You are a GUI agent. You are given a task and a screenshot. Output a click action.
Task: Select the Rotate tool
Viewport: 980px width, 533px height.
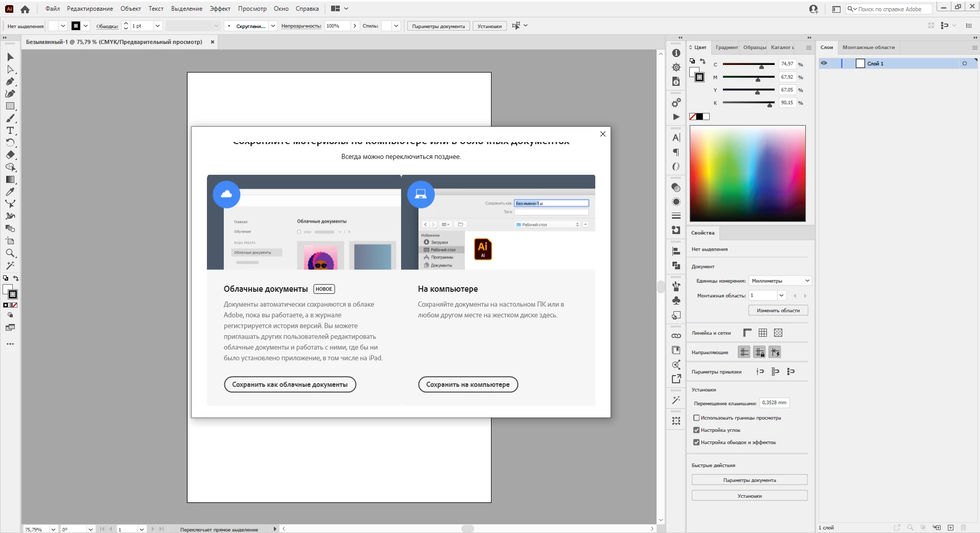(10, 143)
